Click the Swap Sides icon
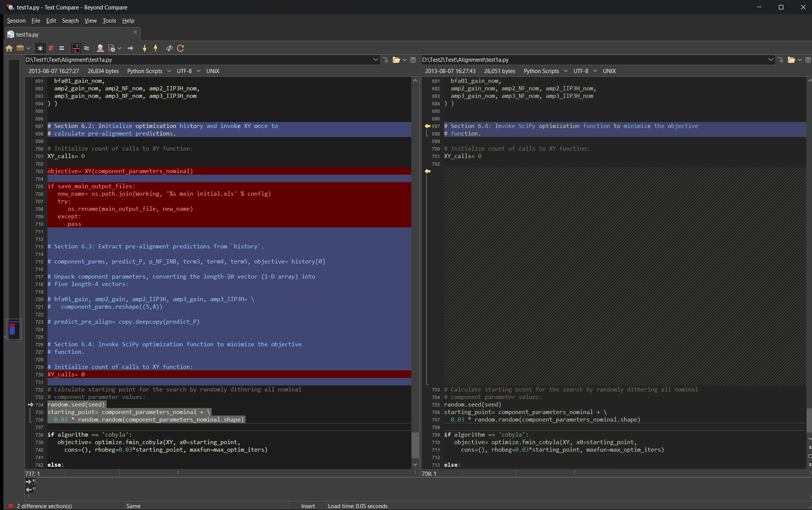The height and width of the screenshot is (510, 812). point(169,48)
